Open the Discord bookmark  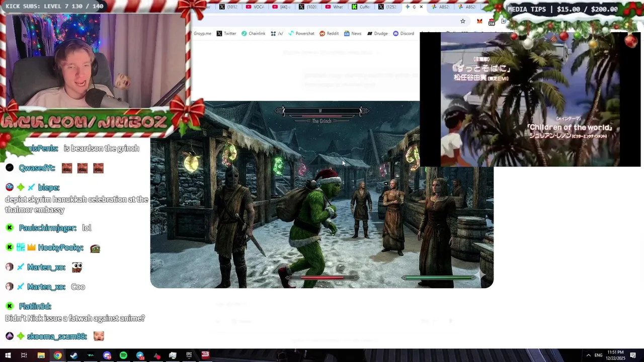coord(404,34)
